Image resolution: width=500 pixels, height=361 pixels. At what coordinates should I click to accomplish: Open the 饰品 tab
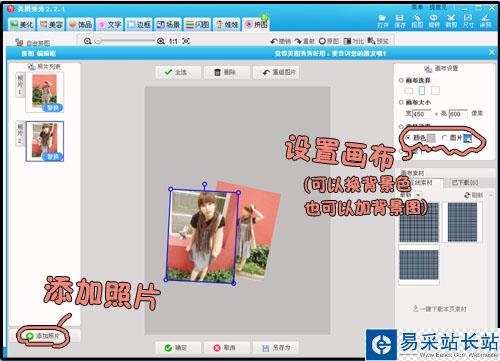click(x=80, y=24)
